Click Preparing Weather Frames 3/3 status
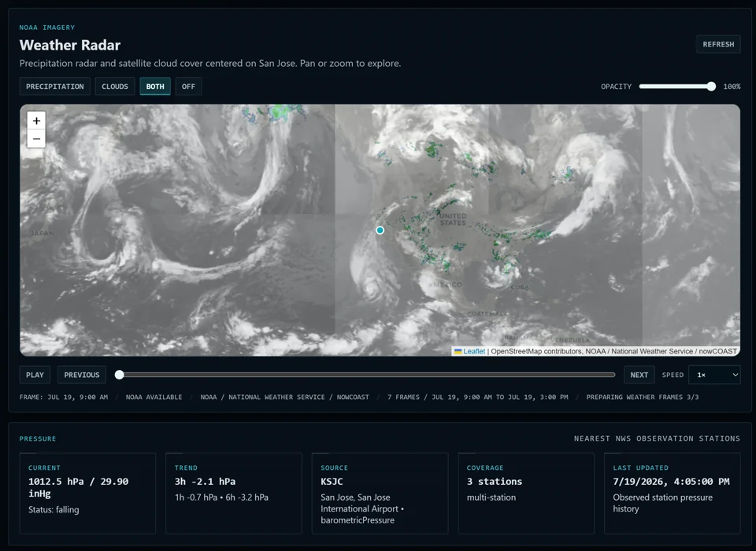The image size is (756, 551). click(x=643, y=398)
